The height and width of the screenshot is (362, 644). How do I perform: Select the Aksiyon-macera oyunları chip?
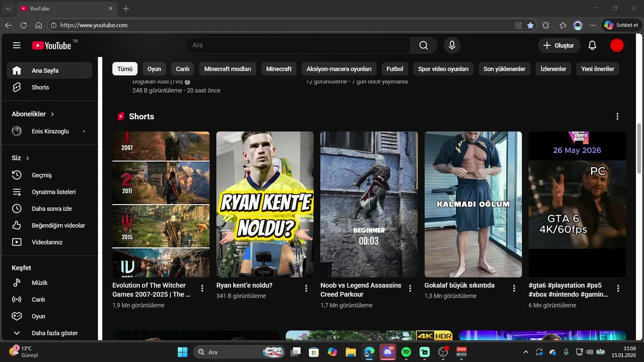(x=339, y=69)
